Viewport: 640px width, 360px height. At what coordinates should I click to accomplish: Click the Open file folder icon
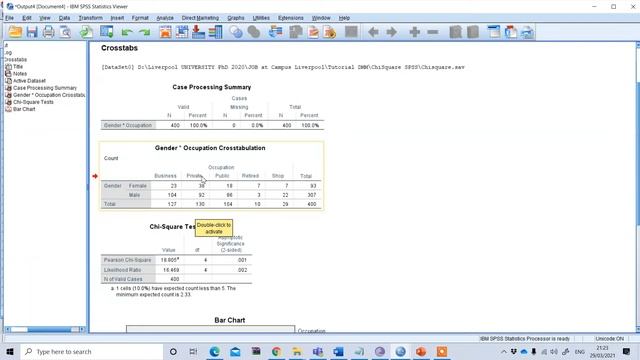(x=15, y=32)
